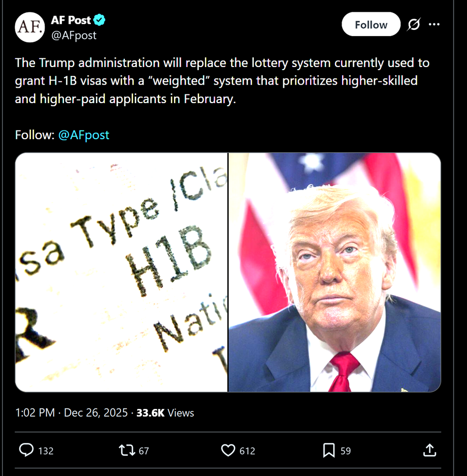Click the AF Post display name
The image size is (467, 476).
pos(71,20)
